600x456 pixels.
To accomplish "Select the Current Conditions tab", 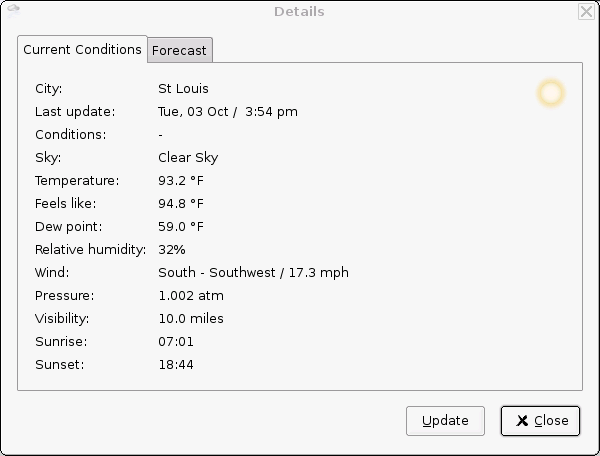I will [x=82, y=49].
